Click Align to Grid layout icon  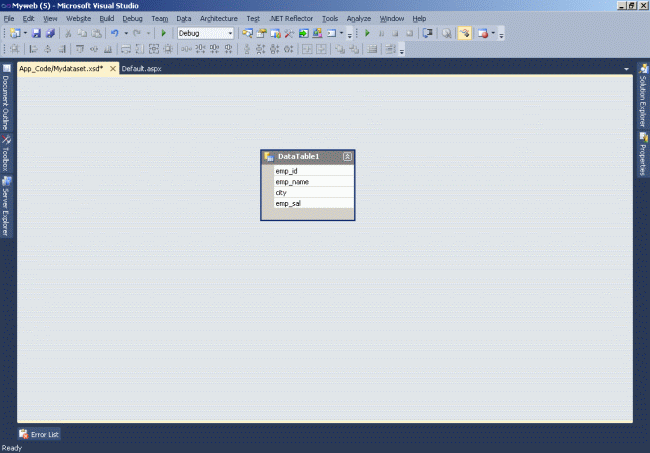[x=15, y=49]
